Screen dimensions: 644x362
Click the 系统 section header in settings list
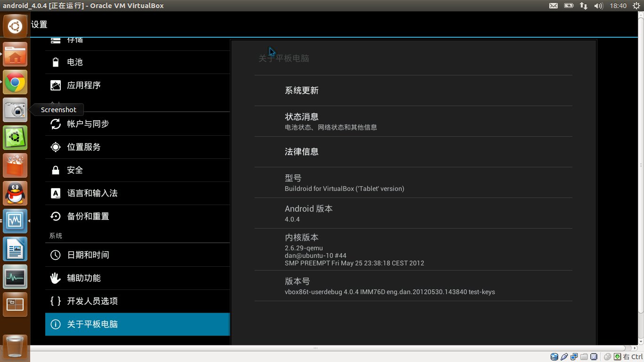[x=56, y=236]
